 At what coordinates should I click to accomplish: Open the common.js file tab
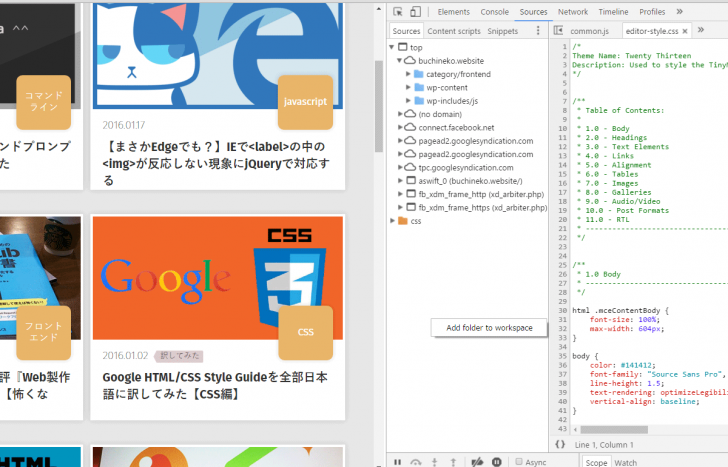tap(589, 31)
